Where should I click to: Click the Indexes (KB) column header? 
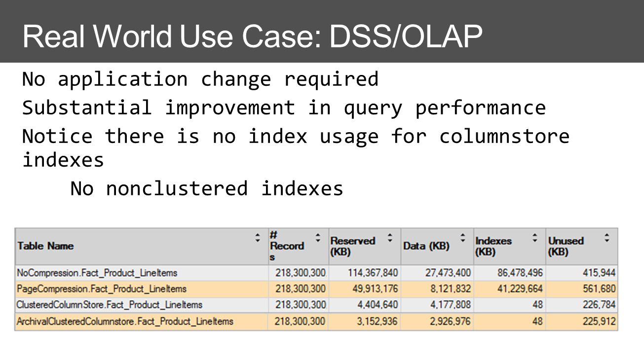coord(509,246)
